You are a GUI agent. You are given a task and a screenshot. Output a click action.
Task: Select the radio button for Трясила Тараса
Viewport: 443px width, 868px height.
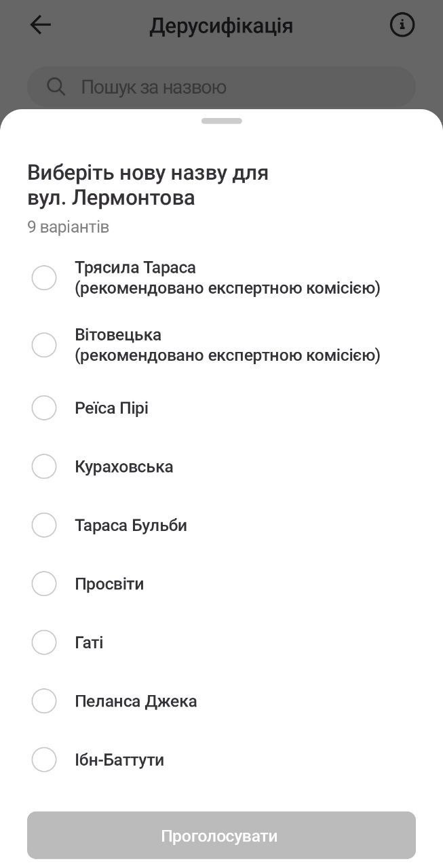coord(44,277)
